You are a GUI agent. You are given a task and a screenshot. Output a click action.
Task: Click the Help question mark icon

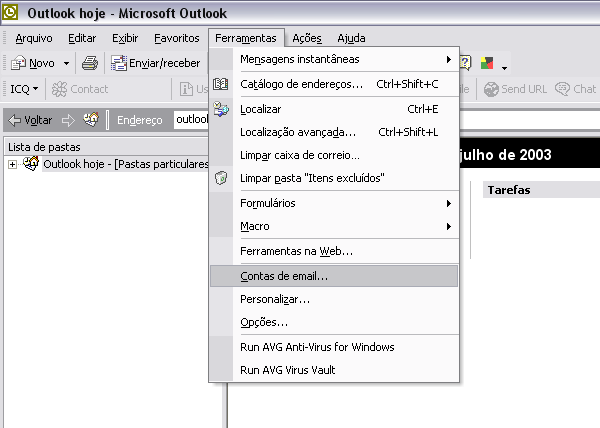tap(465, 63)
